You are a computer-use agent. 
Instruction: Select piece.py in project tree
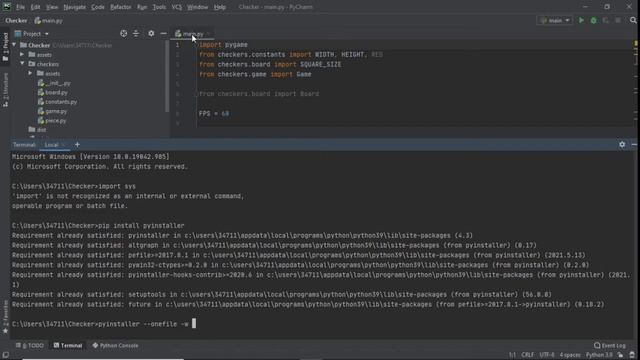tap(52, 120)
